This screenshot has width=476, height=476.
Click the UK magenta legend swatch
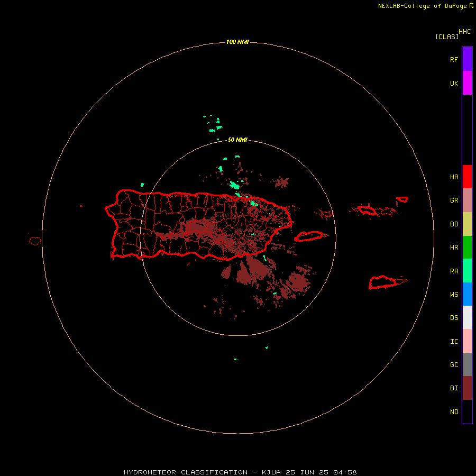(x=467, y=83)
